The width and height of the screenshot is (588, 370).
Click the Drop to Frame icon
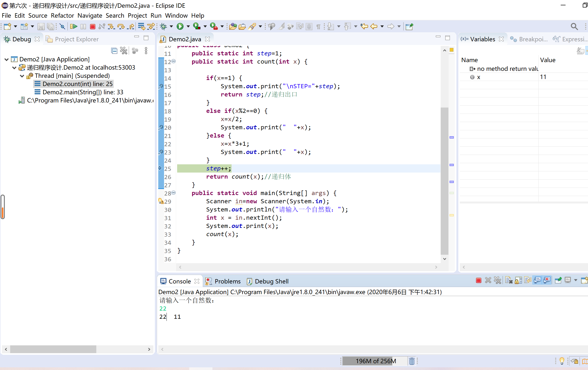(141, 26)
